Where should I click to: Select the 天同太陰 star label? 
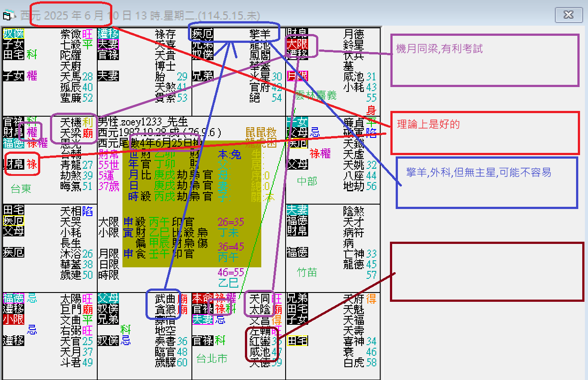tap(259, 304)
